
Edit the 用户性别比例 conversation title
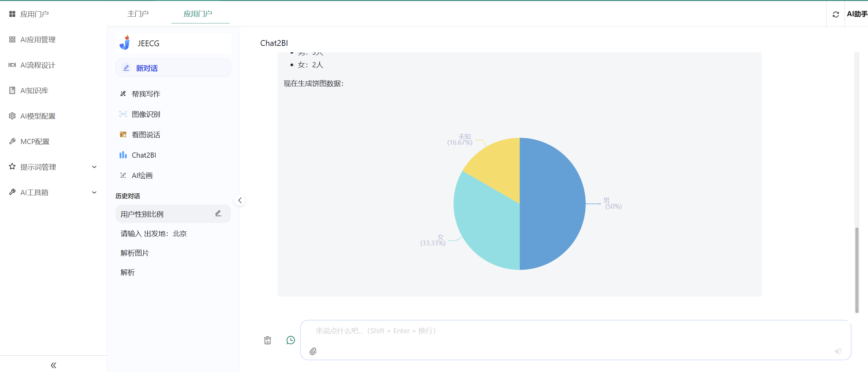click(218, 213)
